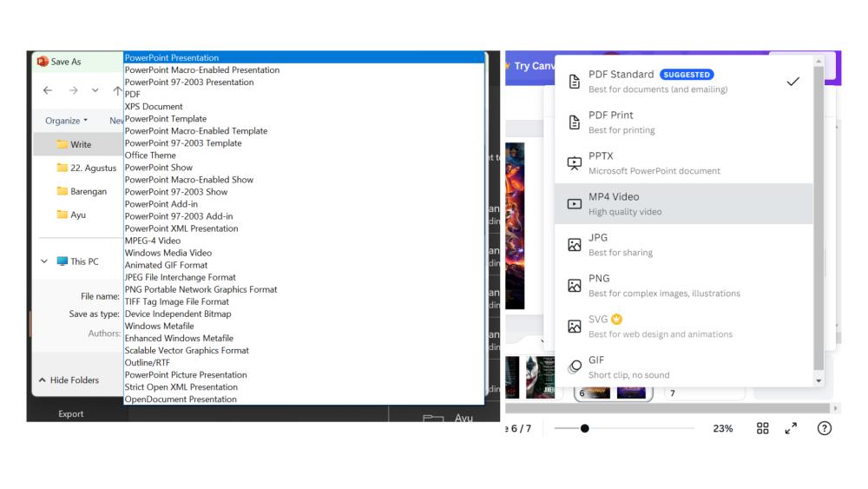
Task: Select the 22. Agustus folder
Action: (x=87, y=168)
